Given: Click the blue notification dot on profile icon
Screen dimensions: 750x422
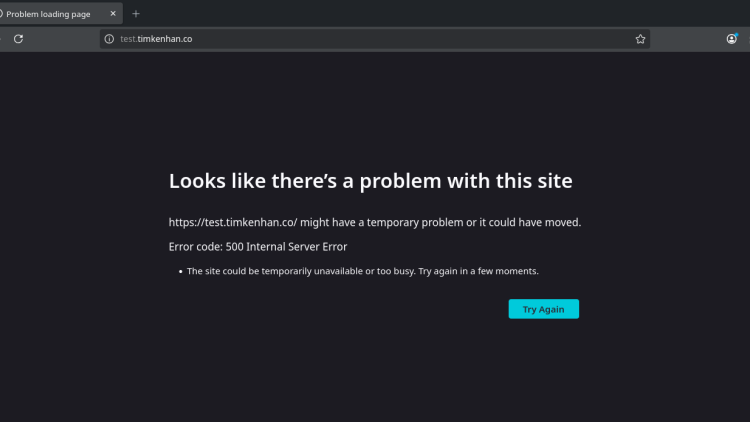Looking at the screenshot, I should [736, 34].
